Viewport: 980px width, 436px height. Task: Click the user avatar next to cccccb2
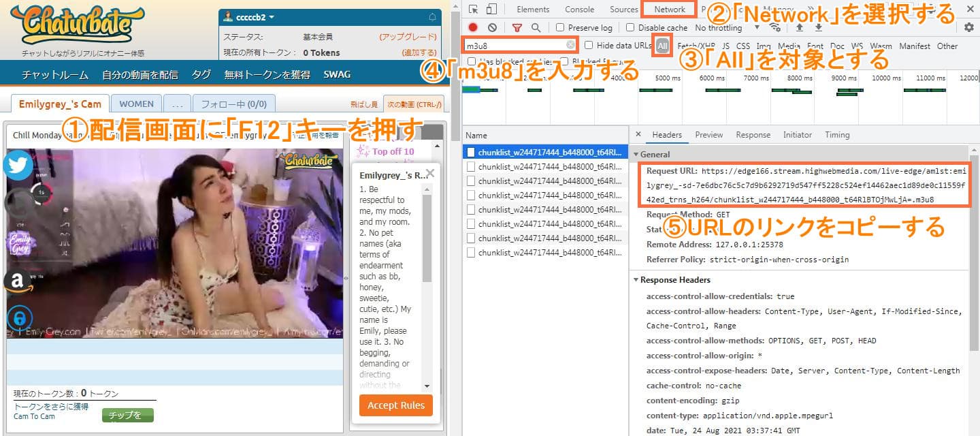229,17
